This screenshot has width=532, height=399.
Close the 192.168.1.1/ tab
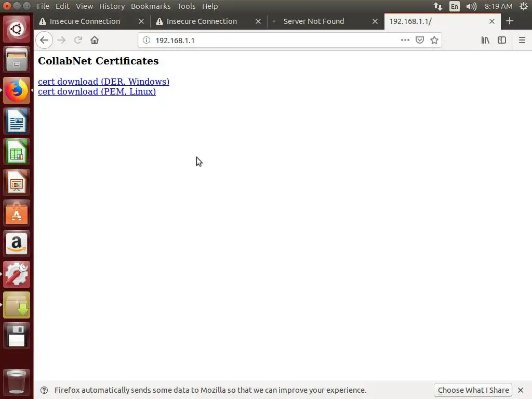click(x=492, y=21)
